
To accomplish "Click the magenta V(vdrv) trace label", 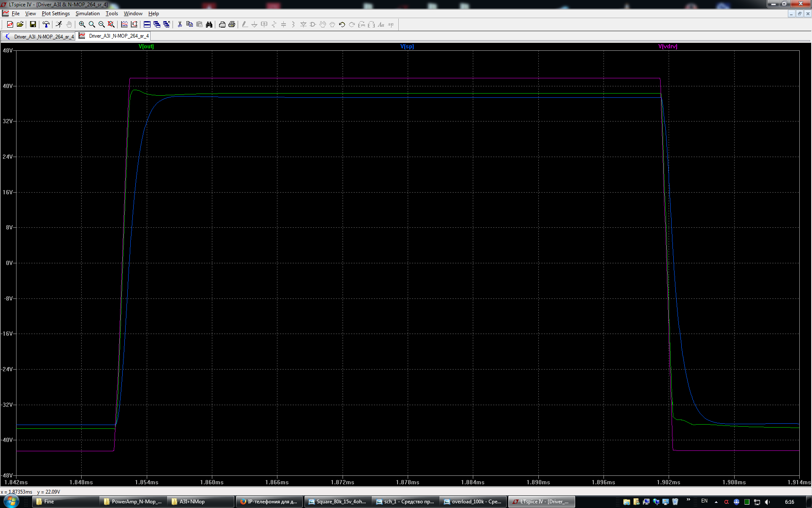I will coord(668,47).
